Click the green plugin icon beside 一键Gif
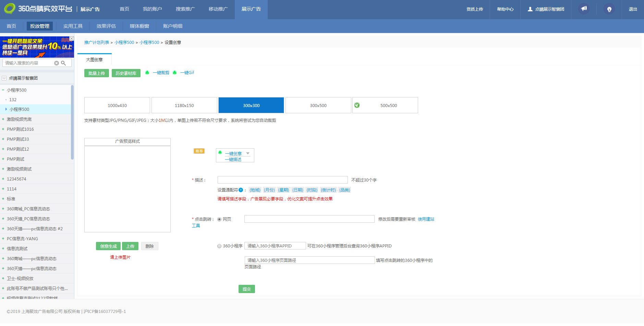 click(175, 72)
